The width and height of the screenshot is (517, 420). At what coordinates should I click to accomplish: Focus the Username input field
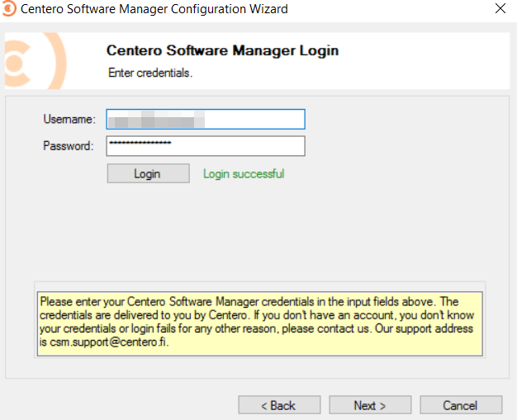point(206,119)
